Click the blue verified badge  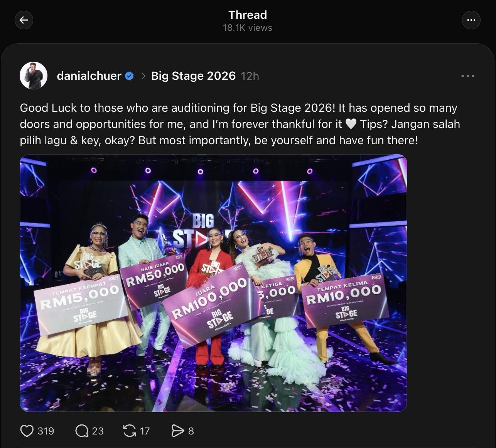coord(129,76)
